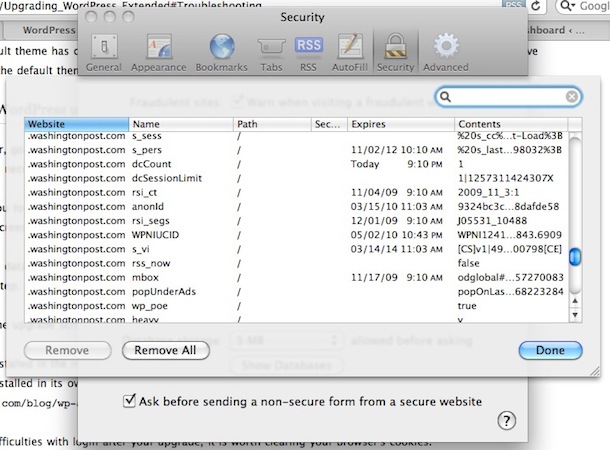Open the General preferences pane

pyautogui.click(x=104, y=53)
